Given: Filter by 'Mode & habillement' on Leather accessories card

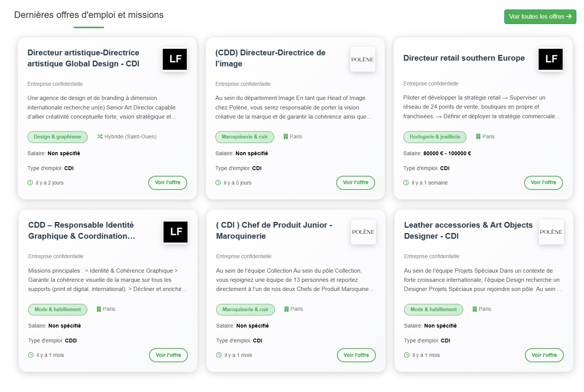Looking at the screenshot, I should (433, 310).
